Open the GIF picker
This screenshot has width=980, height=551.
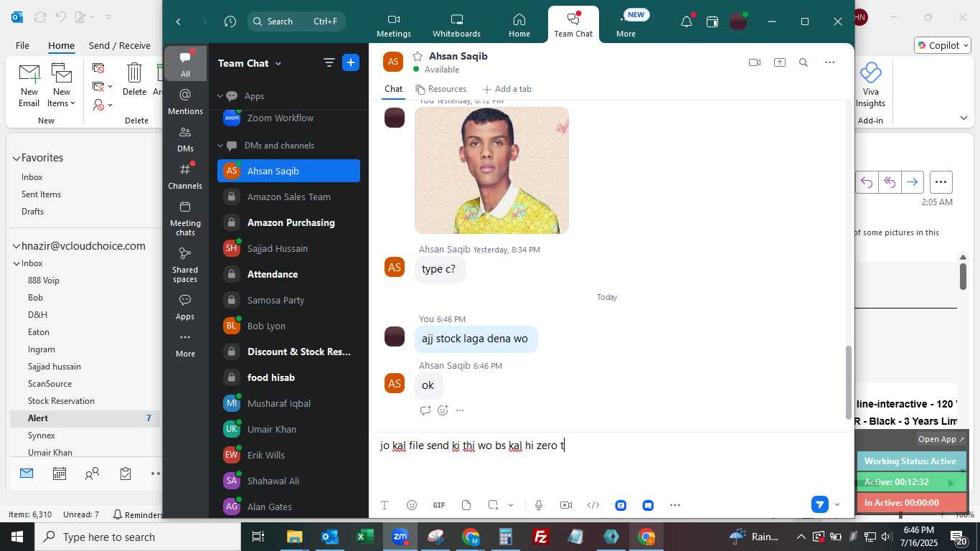click(x=439, y=505)
